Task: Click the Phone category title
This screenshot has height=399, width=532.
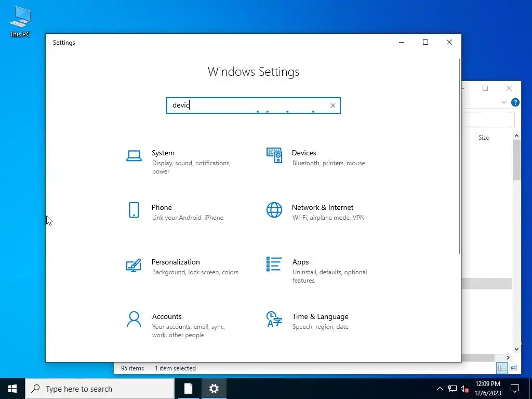Action: pyautogui.click(x=162, y=207)
